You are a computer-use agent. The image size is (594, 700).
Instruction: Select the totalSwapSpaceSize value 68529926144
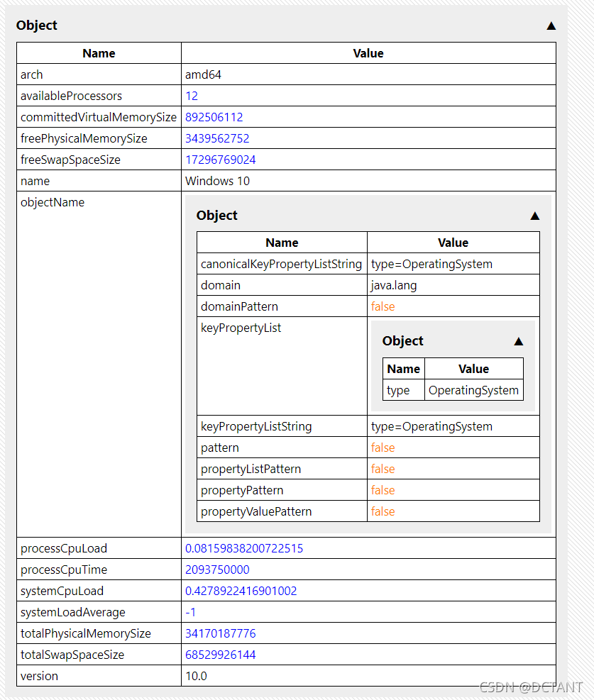[219, 655]
